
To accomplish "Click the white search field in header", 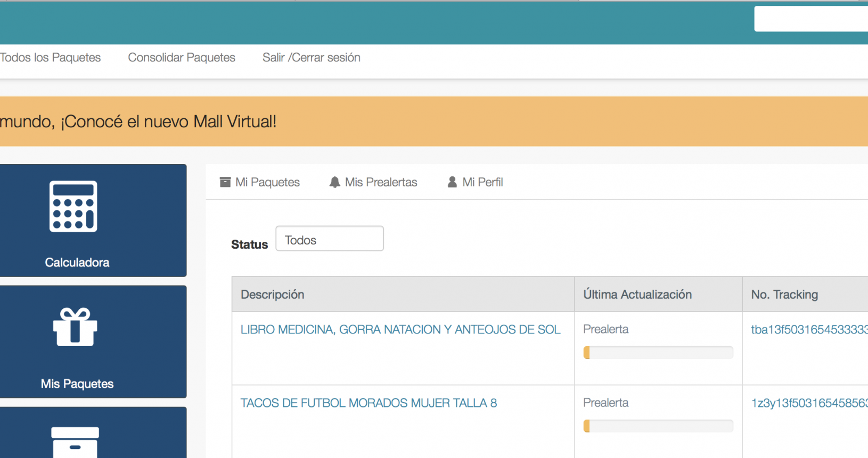I will [811, 19].
